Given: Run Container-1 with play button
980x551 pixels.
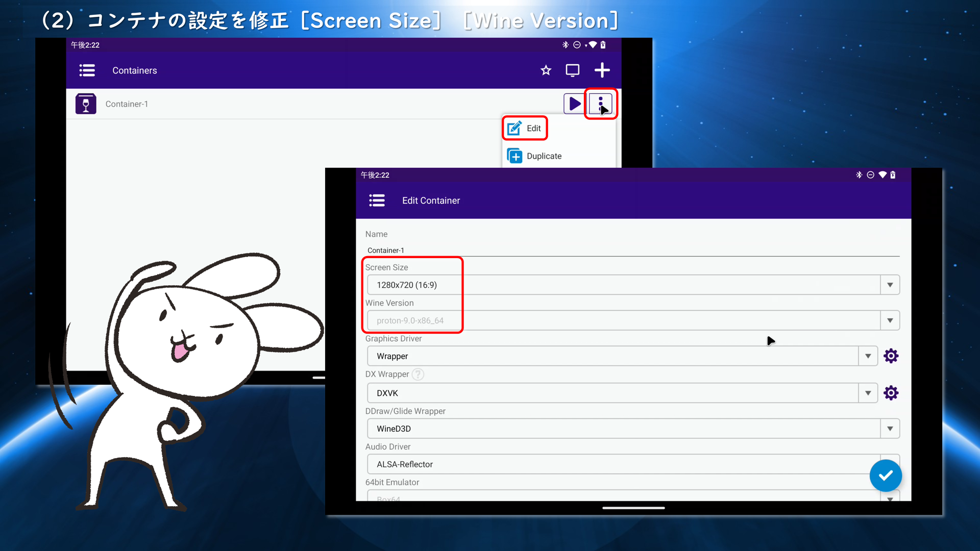Looking at the screenshot, I should pos(574,104).
